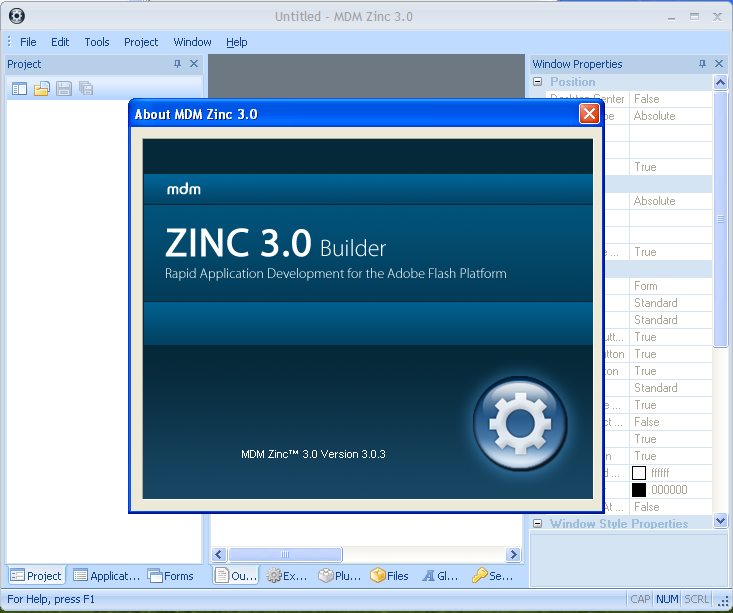Close the Project panel
The image size is (733, 613).
[194, 64]
